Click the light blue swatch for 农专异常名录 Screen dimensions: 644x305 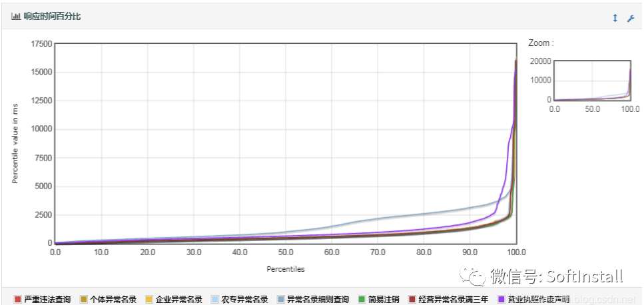click(215, 299)
